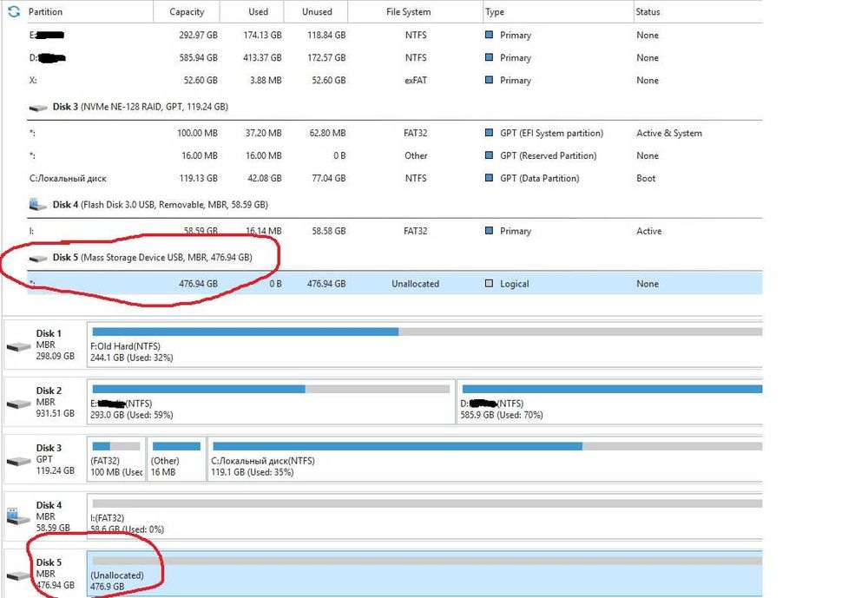
Task: Click the Logical type square icon
Action: click(x=489, y=284)
